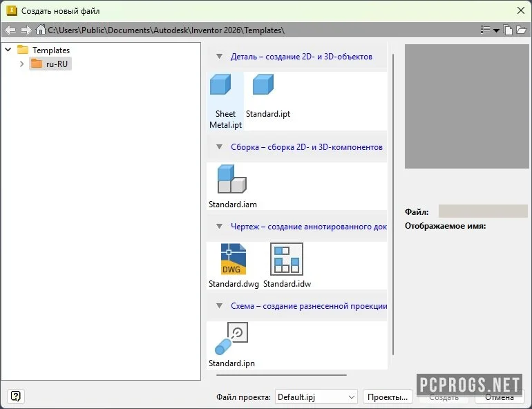Click the Проекты... button
Image resolution: width=532 pixels, height=409 pixels.
tap(388, 397)
